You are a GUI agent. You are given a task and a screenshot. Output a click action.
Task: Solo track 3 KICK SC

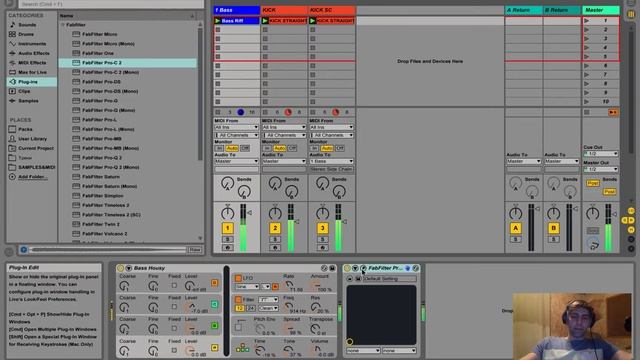[x=322, y=239]
